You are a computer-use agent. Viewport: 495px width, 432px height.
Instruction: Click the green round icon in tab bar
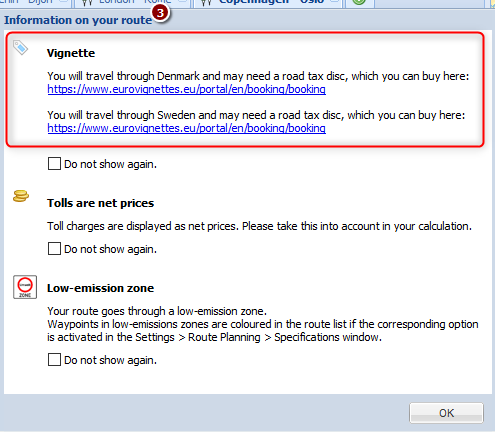pyautogui.click(x=359, y=2)
